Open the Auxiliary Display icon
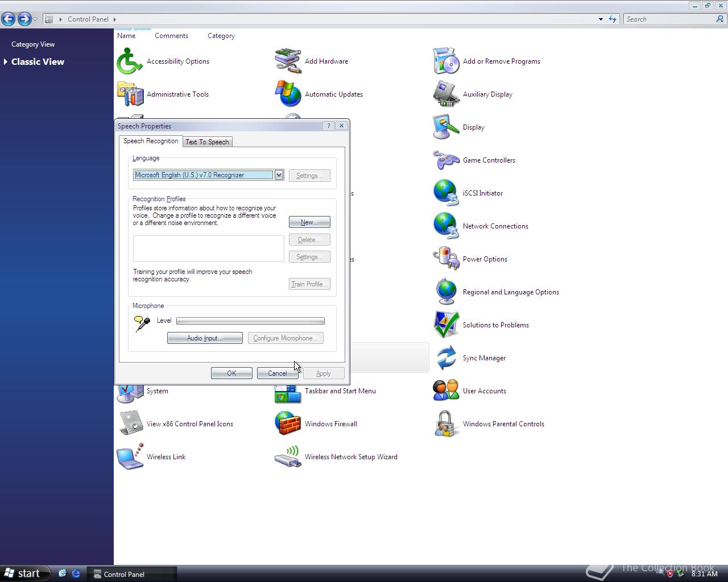 (446, 94)
